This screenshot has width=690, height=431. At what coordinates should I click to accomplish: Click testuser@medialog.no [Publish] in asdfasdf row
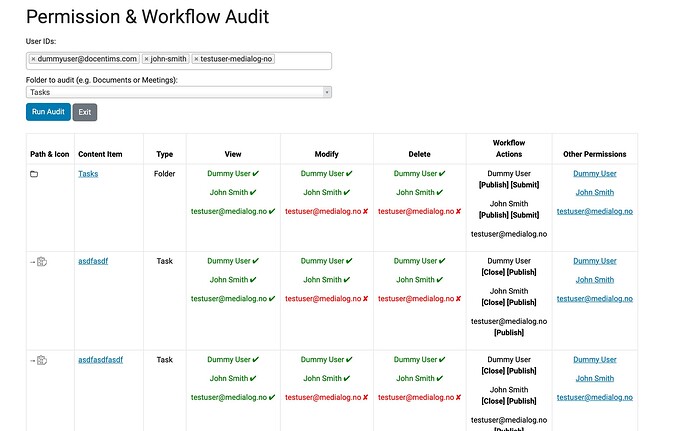[x=509, y=327]
